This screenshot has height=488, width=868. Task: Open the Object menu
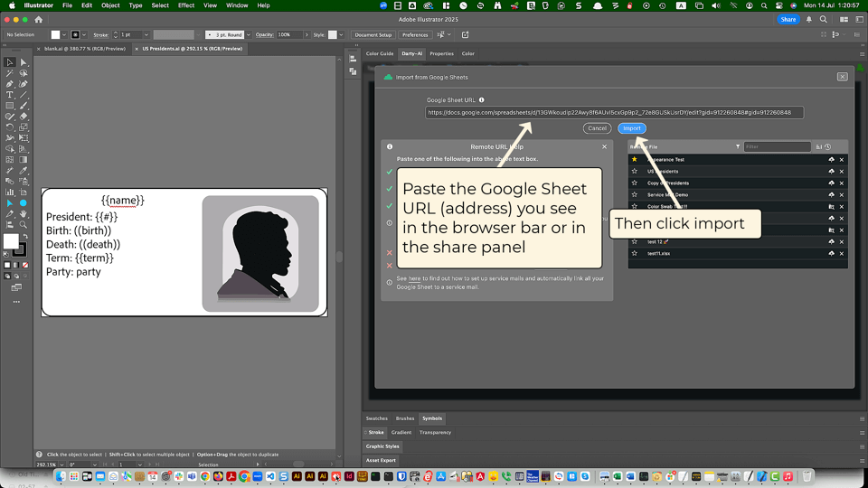[110, 5]
